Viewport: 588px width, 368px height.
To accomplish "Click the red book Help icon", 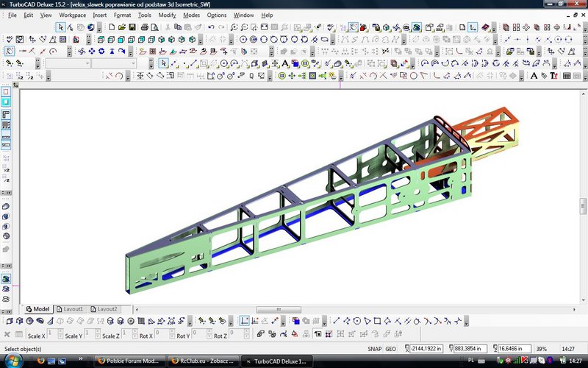I will click(x=485, y=27).
